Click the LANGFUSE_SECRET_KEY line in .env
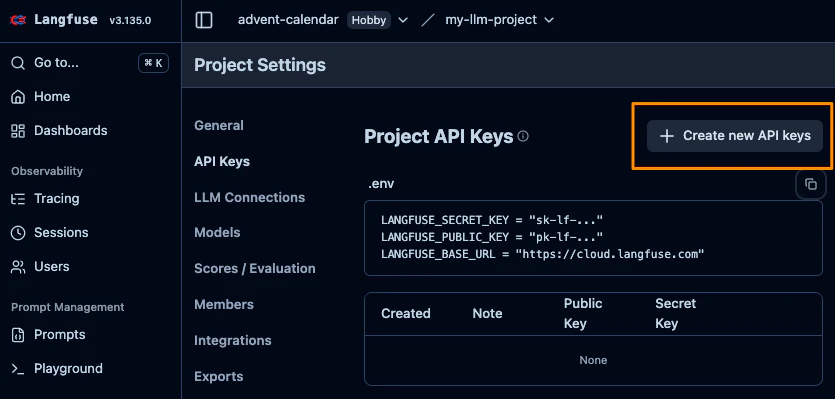 [492, 219]
